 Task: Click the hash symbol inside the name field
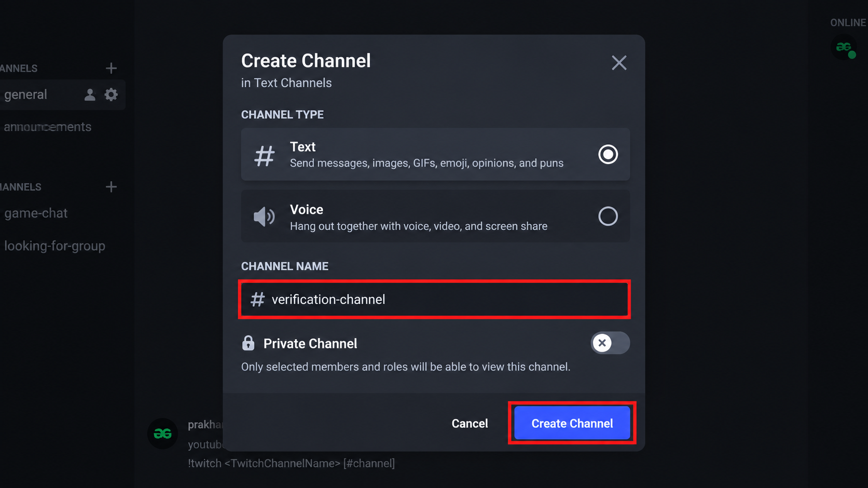tap(257, 300)
